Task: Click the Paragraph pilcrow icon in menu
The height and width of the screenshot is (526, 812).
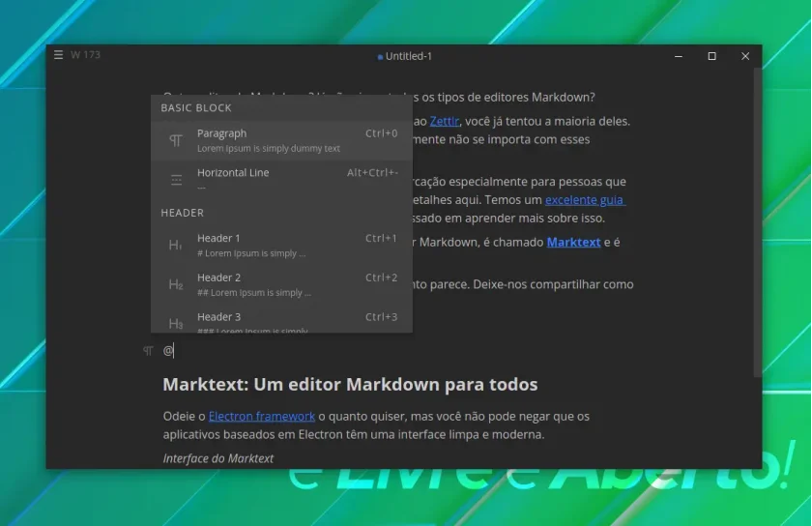Action: (x=176, y=140)
